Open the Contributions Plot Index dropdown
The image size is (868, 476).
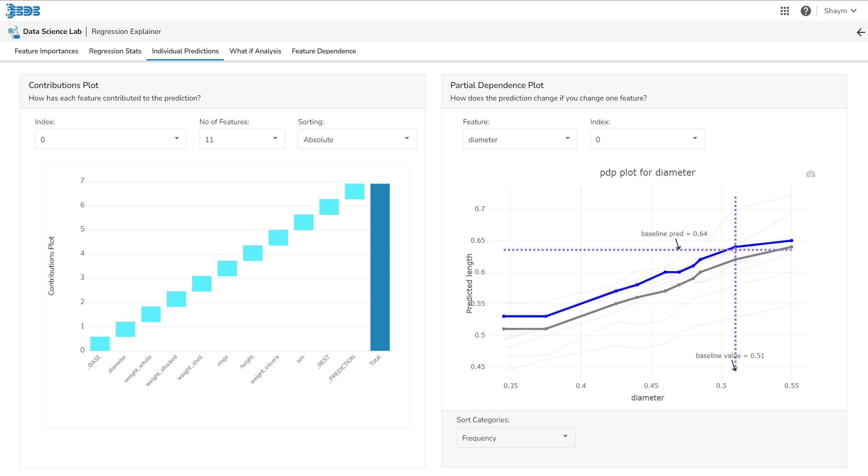click(x=111, y=139)
